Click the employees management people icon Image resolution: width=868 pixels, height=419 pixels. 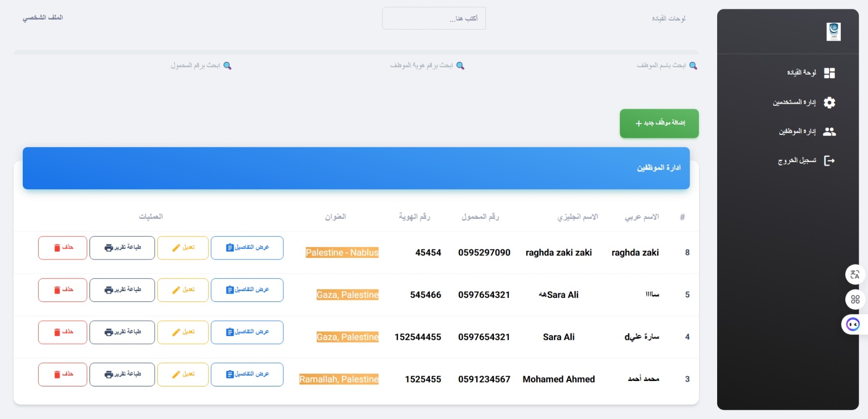click(829, 131)
